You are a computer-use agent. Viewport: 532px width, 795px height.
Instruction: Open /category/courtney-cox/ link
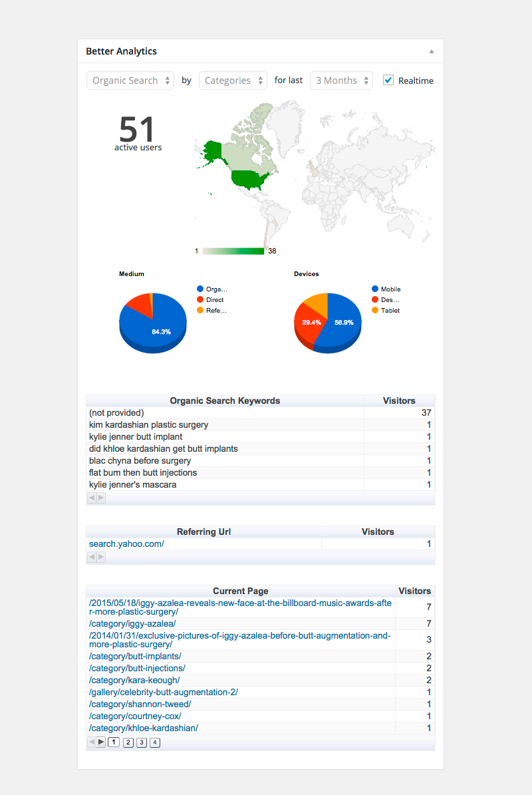pos(135,716)
